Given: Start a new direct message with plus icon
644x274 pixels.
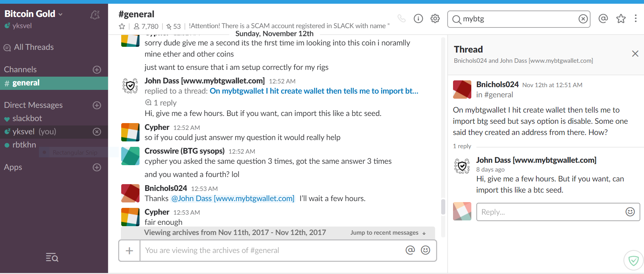Looking at the screenshot, I should [x=97, y=105].
